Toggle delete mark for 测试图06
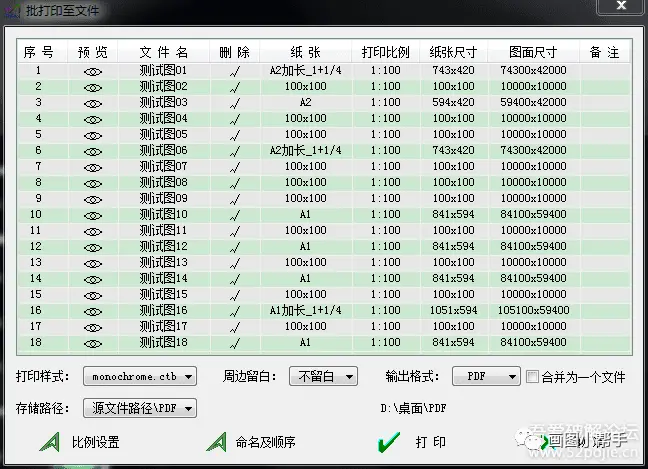The height and width of the screenshot is (469, 648). pyautogui.click(x=235, y=151)
